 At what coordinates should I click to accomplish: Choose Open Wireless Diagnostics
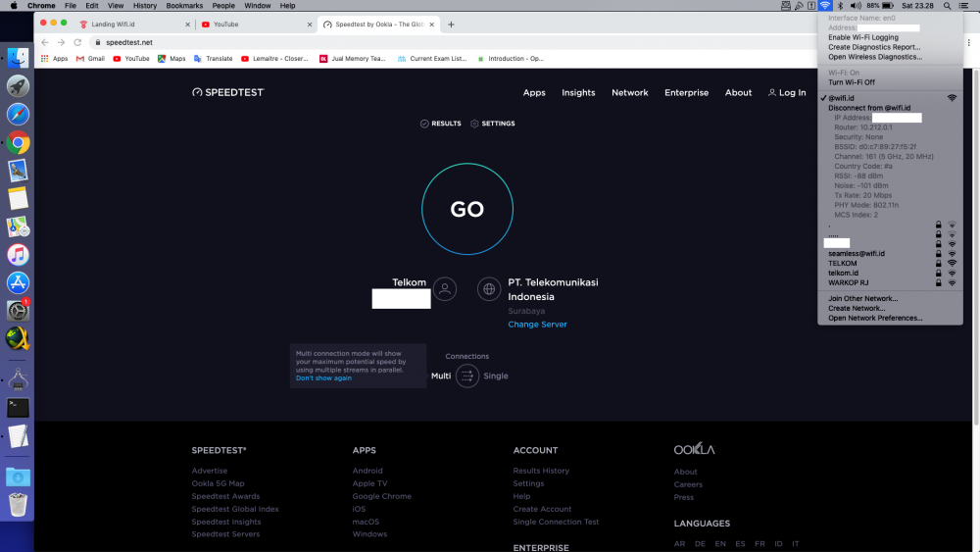click(x=890, y=57)
